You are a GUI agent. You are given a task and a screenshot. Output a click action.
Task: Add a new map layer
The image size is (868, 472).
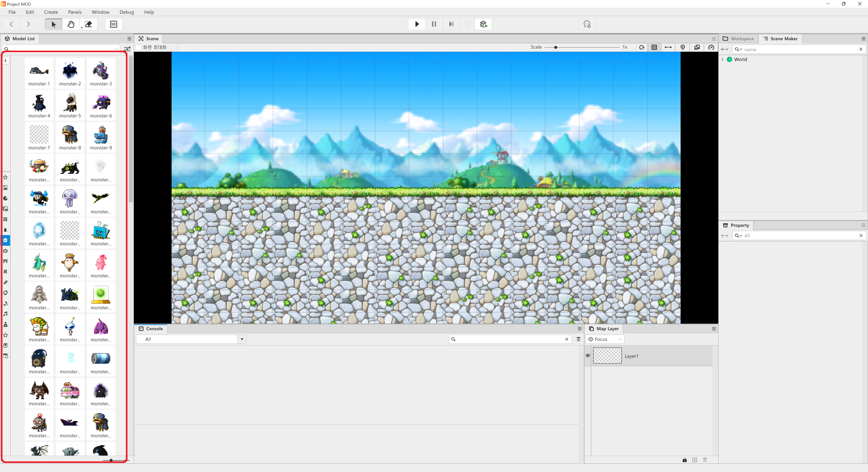[694, 460]
